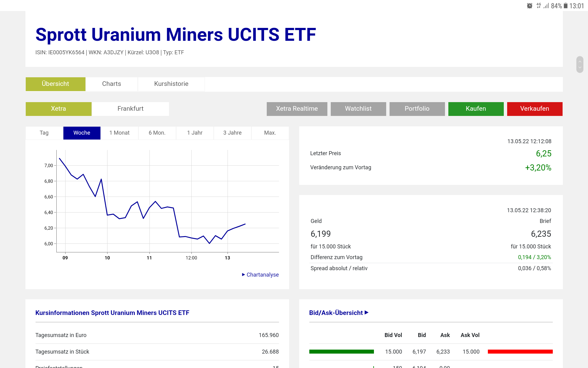Image resolution: width=588 pixels, height=368 pixels.
Task: Switch to the Kurshistorie tab
Action: (x=171, y=84)
